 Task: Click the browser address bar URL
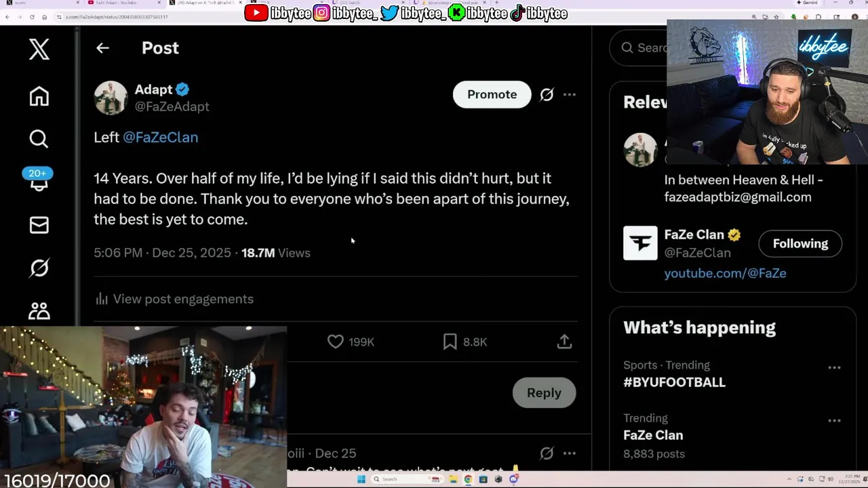click(117, 17)
